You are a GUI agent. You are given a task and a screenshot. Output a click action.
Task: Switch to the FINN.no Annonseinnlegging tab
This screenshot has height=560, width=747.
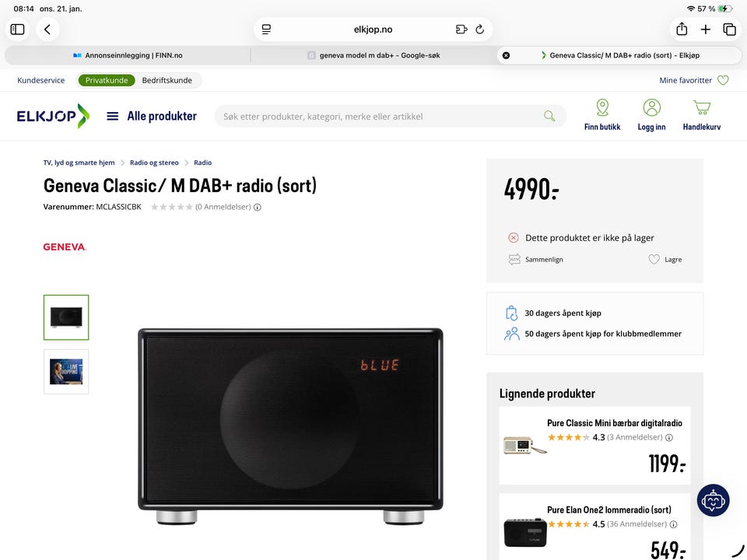[x=127, y=55]
